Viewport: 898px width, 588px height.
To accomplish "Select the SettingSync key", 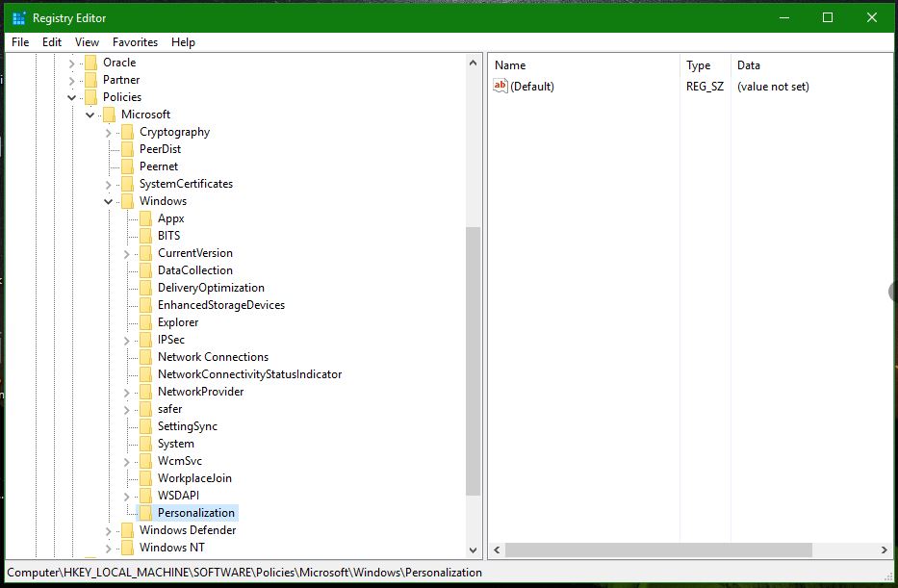I will click(x=188, y=426).
